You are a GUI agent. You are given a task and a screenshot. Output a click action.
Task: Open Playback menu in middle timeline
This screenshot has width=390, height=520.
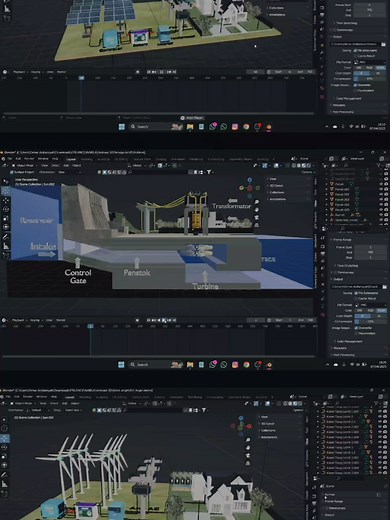coord(19,320)
